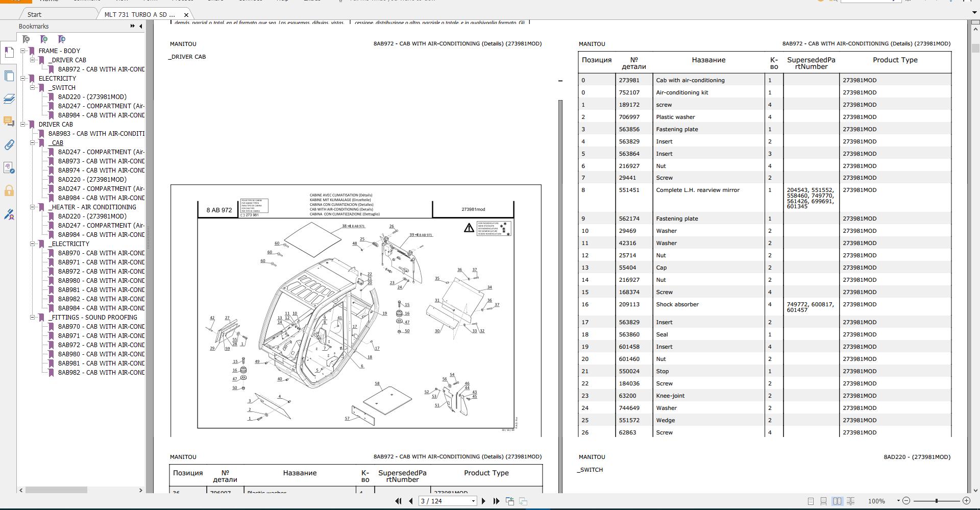Click part number 551451 in the table

pyautogui.click(x=629, y=190)
